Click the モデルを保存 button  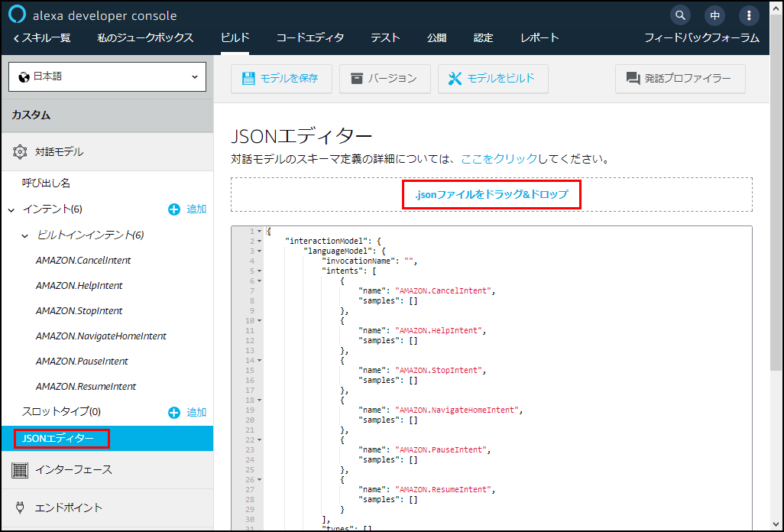tap(281, 79)
